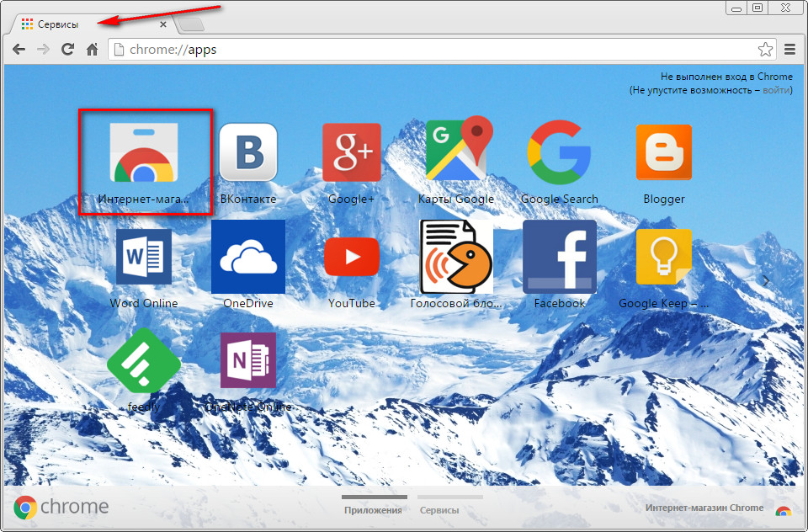
Task: Click the browser Forward arrow
Action: pos(43,50)
